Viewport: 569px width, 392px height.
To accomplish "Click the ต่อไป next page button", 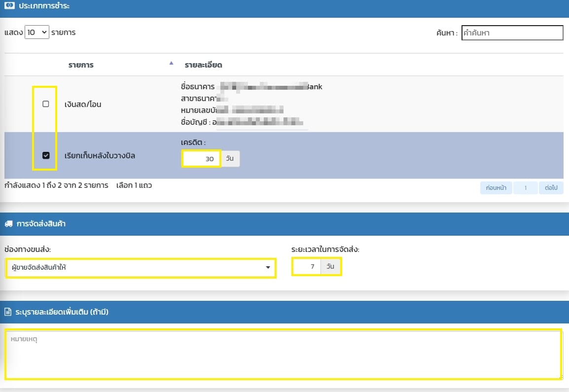I will 551,188.
